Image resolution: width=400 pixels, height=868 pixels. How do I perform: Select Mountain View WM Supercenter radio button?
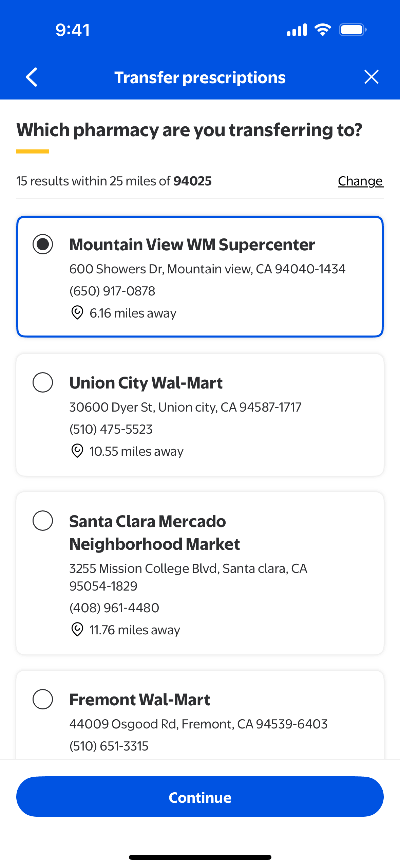(43, 244)
